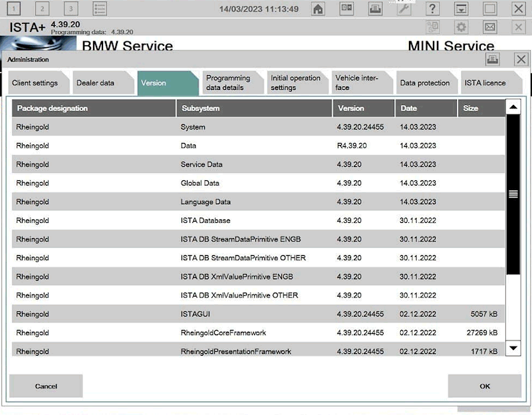Select session slot 1 button
The image size is (532, 415).
(15, 9)
